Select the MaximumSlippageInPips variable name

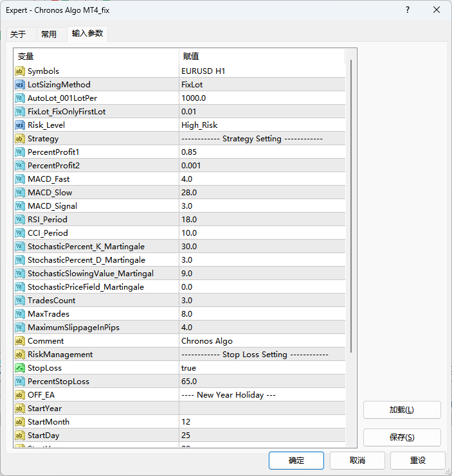73,328
